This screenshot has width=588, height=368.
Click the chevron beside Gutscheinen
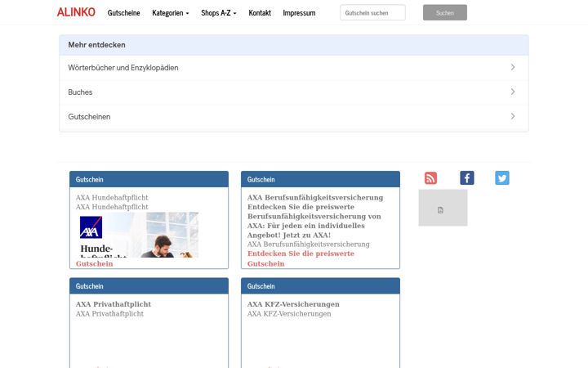click(513, 116)
